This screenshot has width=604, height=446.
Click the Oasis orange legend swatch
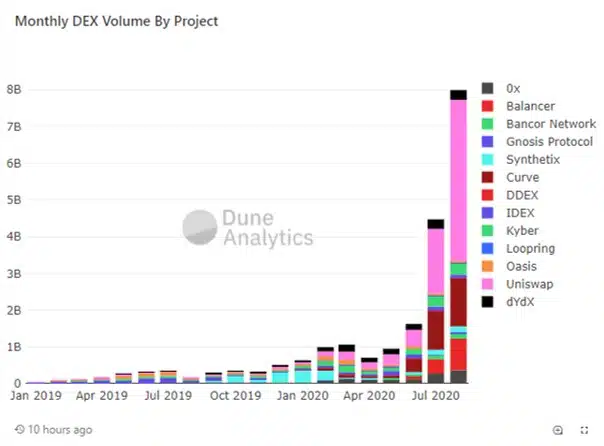tap(487, 266)
